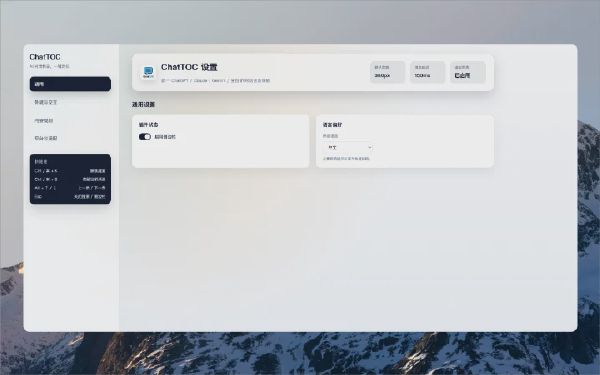The height and width of the screenshot is (375, 600).
Task: Click the Esc row in shortcuts panel
Action: [x=70, y=197]
